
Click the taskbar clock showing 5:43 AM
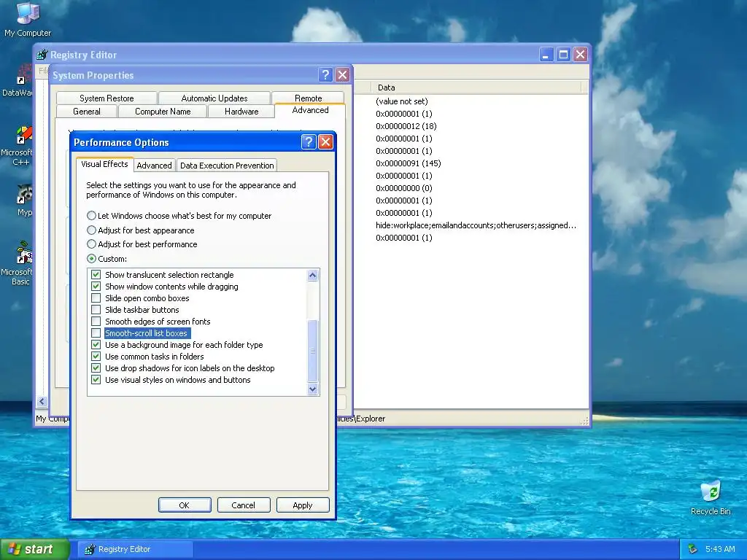coord(720,549)
